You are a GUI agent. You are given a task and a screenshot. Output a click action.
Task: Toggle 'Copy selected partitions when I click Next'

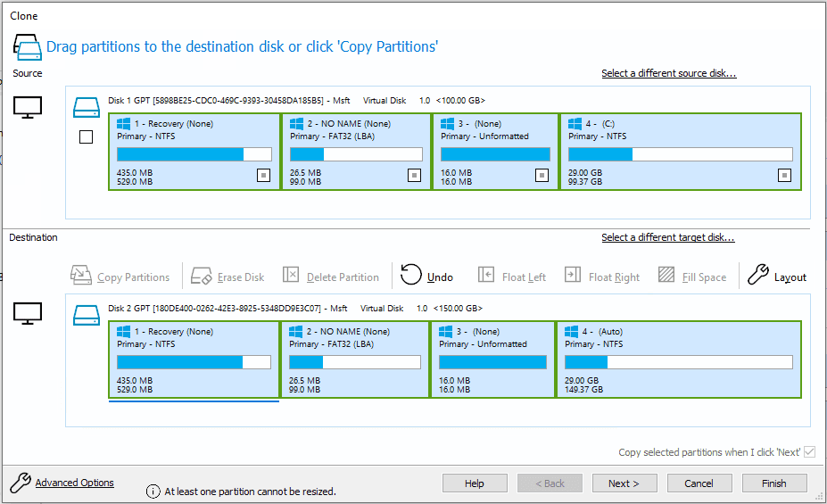click(809, 452)
